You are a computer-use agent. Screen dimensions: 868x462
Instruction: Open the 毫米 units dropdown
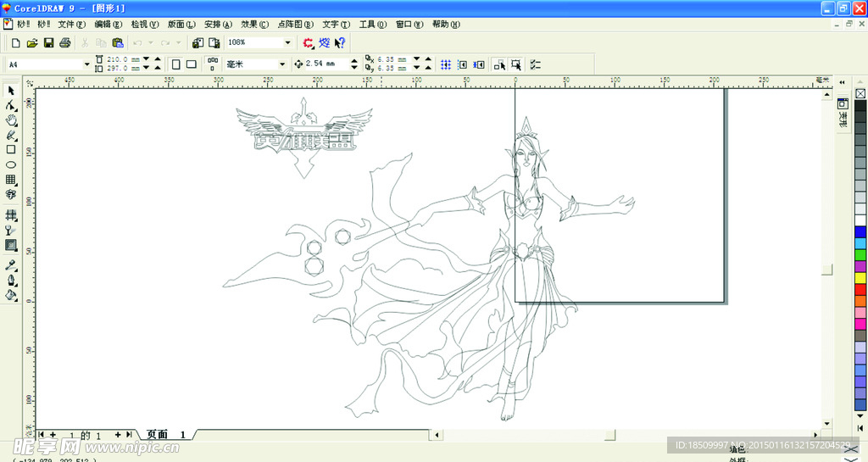pyautogui.click(x=282, y=64)
